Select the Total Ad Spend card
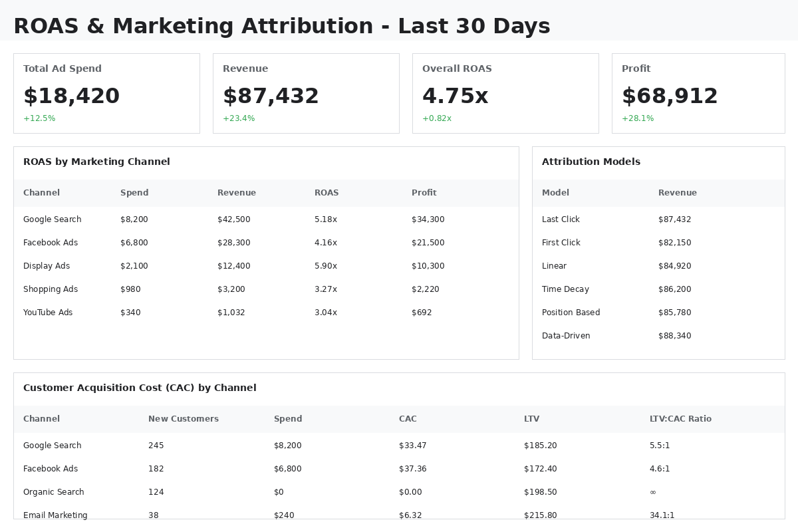798x532 pixels. coord(106,93)
